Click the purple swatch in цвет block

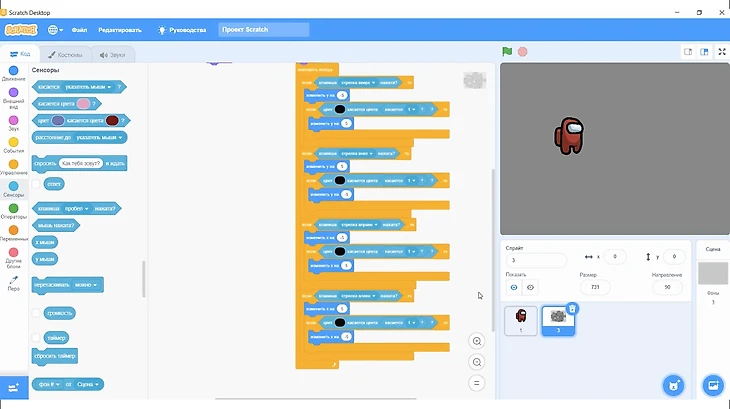pyautogui.click(x=58, y=121)
